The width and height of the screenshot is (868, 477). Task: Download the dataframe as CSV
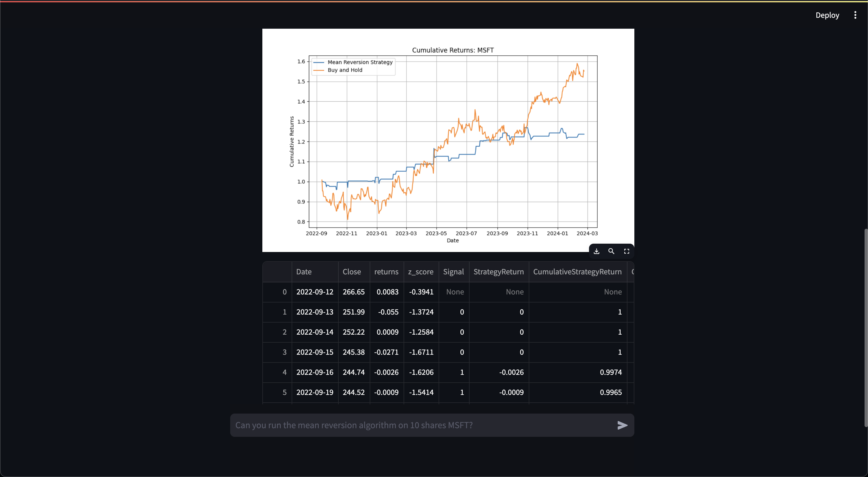point(596,251)
